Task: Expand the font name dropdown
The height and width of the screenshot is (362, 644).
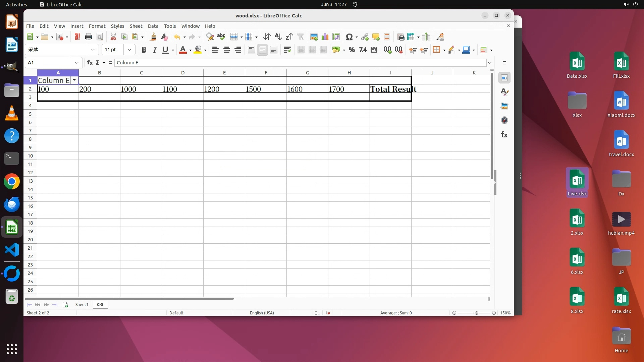Action: [93, 50]
